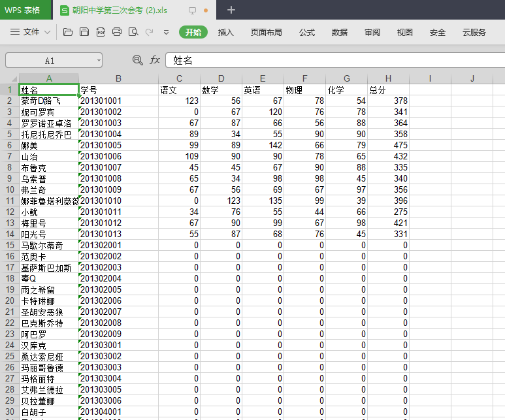Click the Print icon
Screen dimensions: 505x420
(117, 32)
